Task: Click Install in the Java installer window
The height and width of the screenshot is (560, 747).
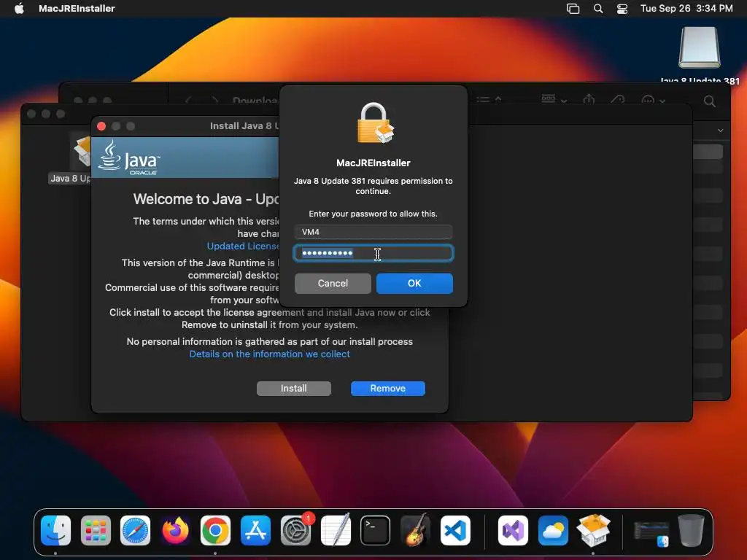Action: [x=293, y=389]
